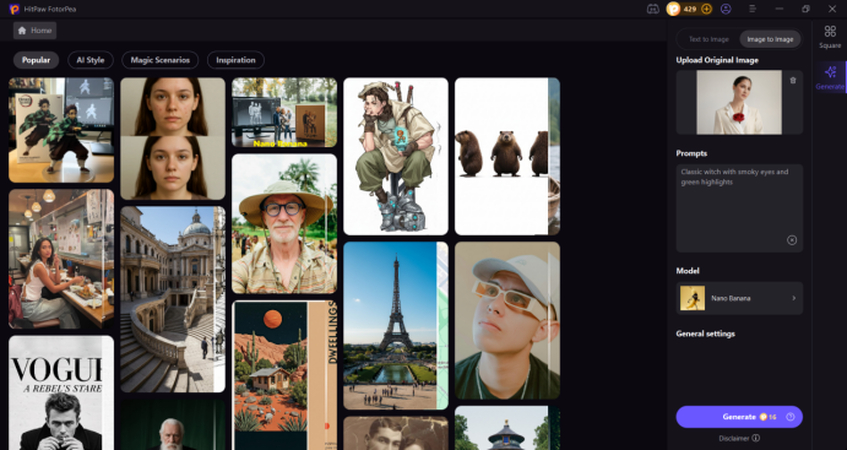Open the user account profile icon

pos(726,9)
